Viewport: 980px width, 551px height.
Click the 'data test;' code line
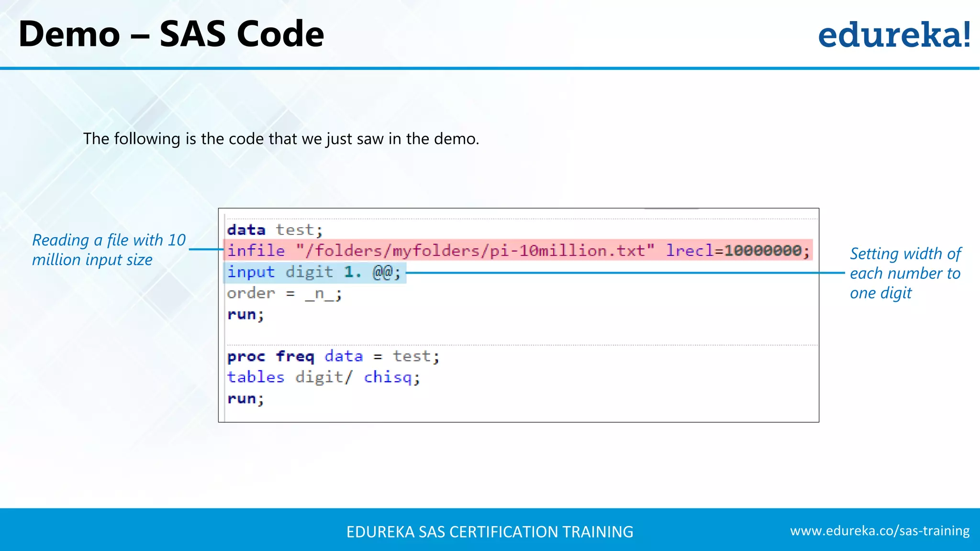275,230
